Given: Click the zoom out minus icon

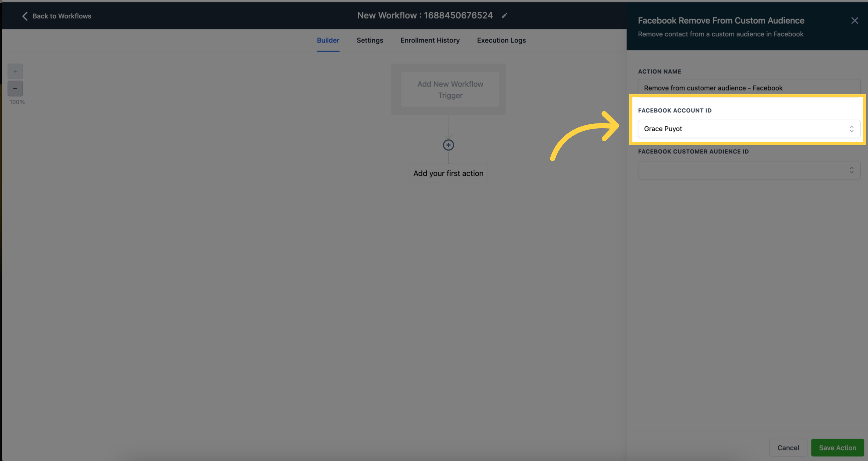Looking at the screenshot, I should pos(15,88).
